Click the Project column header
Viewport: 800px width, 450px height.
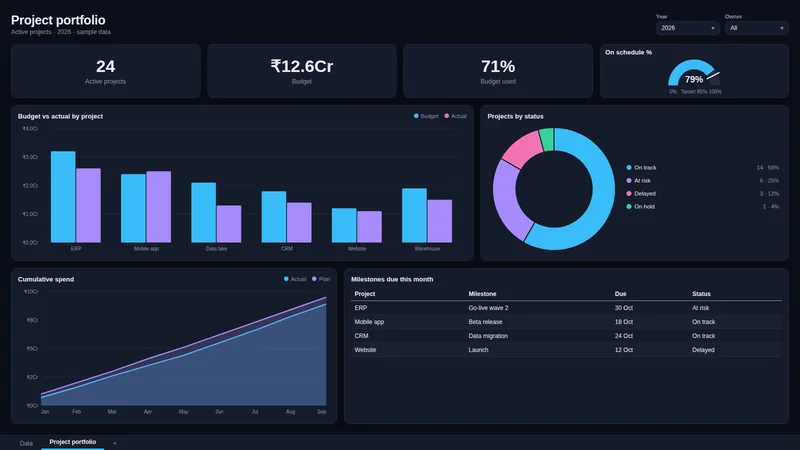[364, 294]
